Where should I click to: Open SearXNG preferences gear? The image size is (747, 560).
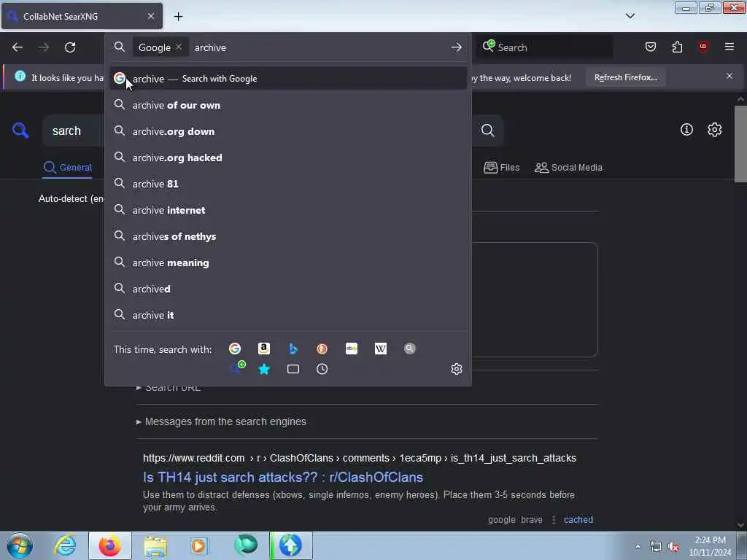coord(714,130)
